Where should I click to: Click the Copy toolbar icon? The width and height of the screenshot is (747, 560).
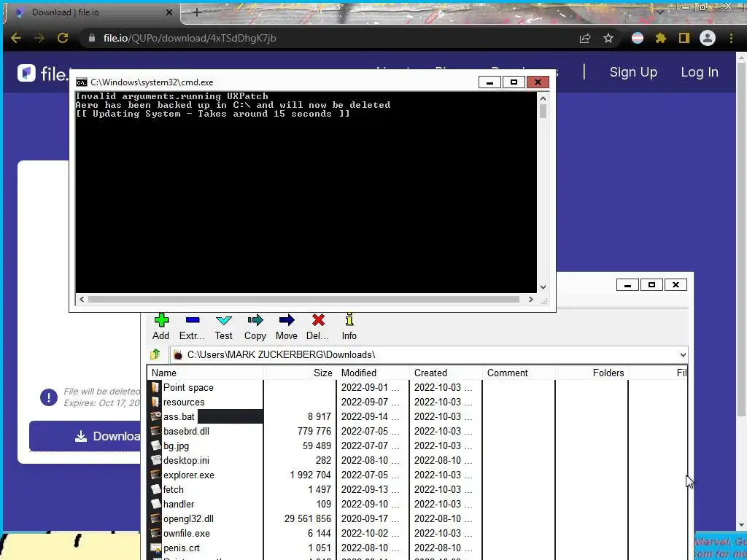click(x=255, y=320)
